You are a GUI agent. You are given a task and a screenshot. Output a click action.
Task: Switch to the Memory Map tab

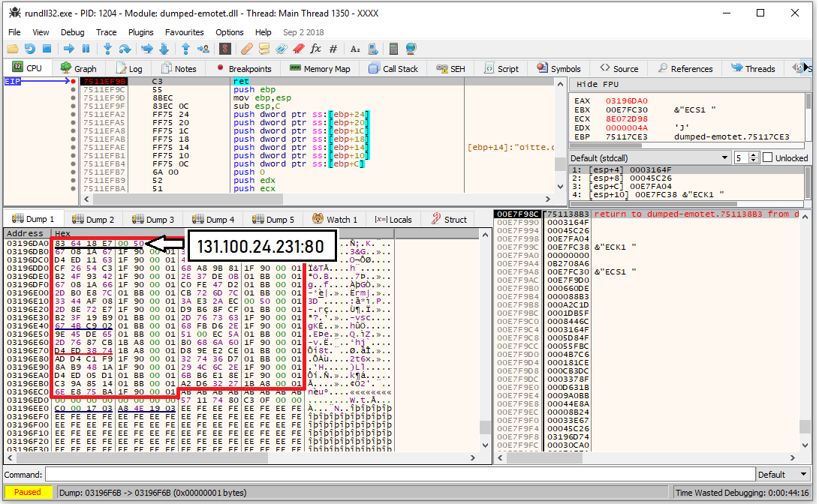[x=319, y=68]
